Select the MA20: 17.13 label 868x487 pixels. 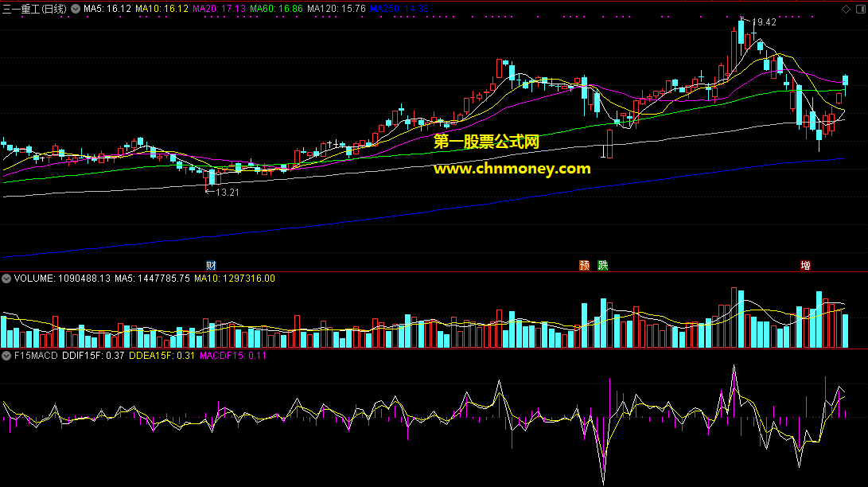tap(219, 9)
